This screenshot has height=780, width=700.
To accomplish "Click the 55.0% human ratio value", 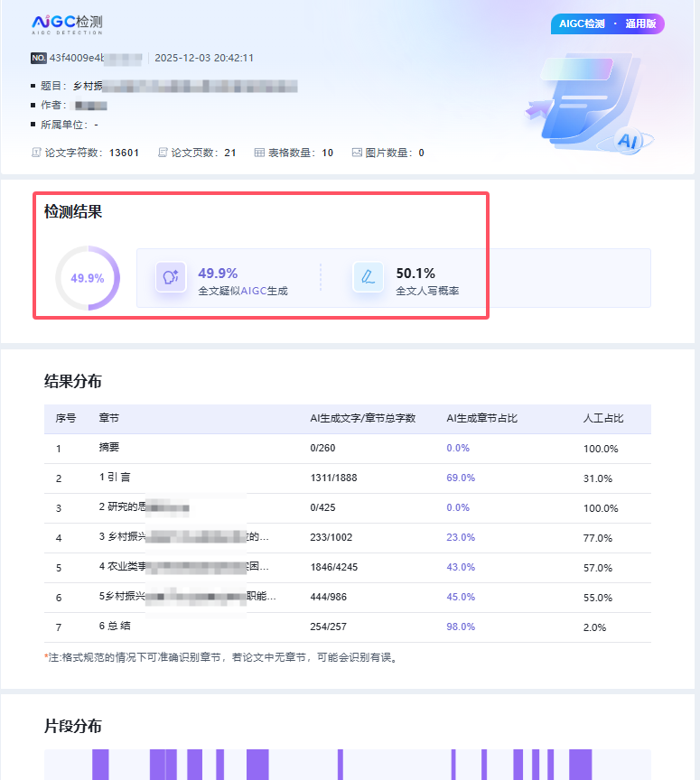I will pyautogui.click(x=598, y=598).
